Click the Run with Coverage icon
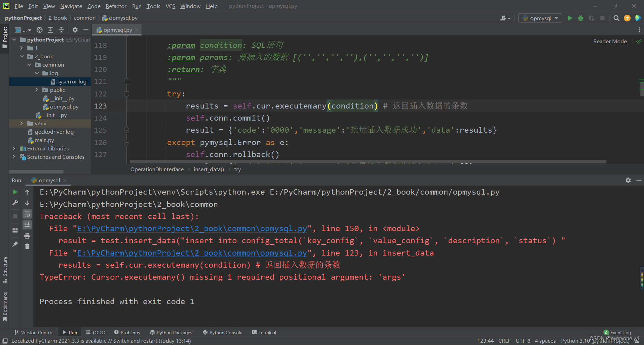This screenshot has width=644, height=345. coord(592,18)
